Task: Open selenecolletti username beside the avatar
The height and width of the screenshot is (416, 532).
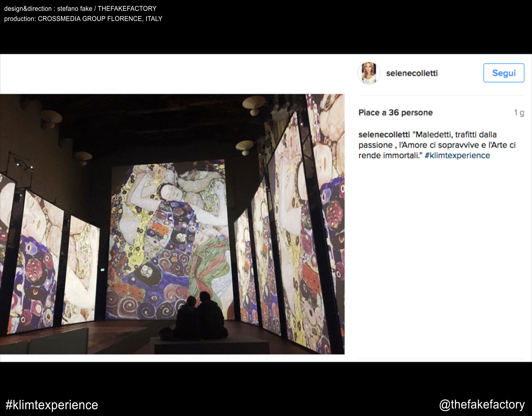Action: (412, 73)
